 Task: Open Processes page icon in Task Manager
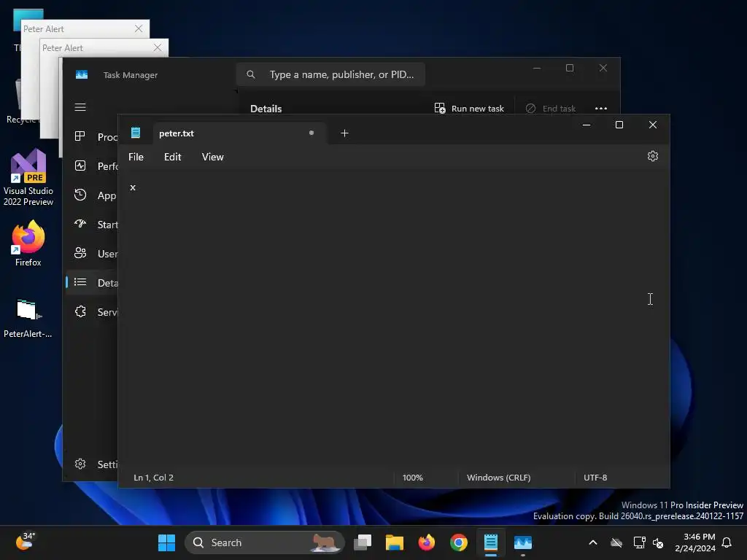80,136
